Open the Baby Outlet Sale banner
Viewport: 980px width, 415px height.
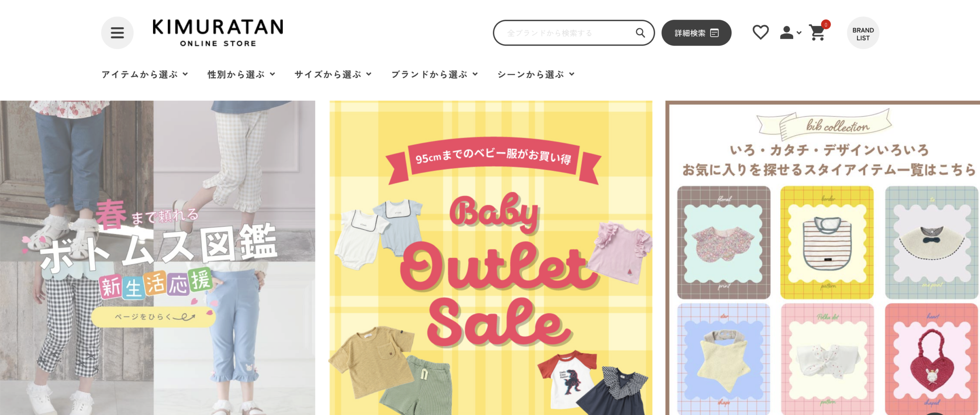[x=491, y=258]
